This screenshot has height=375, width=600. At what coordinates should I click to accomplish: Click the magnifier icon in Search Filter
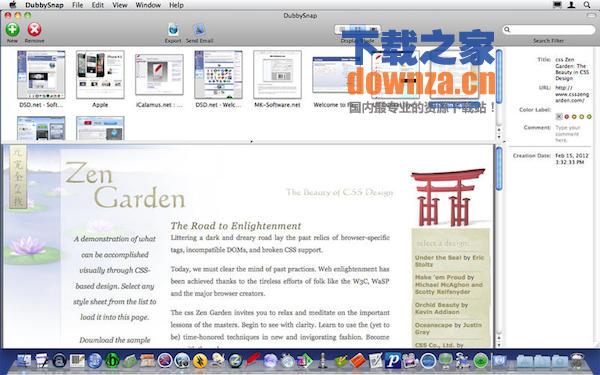pyautogui.click(x=507, y=30)
